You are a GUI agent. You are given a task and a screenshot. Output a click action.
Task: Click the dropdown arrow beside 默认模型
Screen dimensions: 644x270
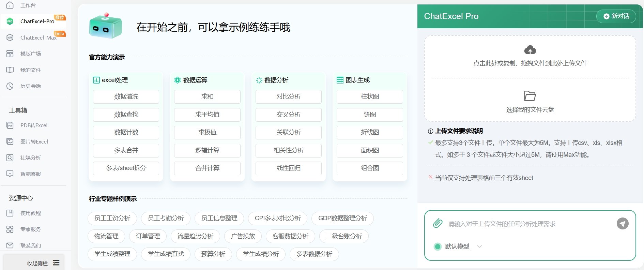[x=480, y=246]
